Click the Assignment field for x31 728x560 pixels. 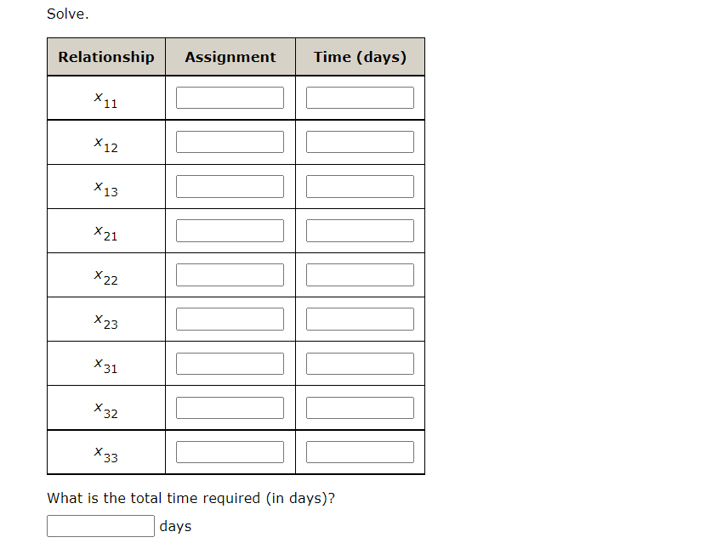(230, 364)
